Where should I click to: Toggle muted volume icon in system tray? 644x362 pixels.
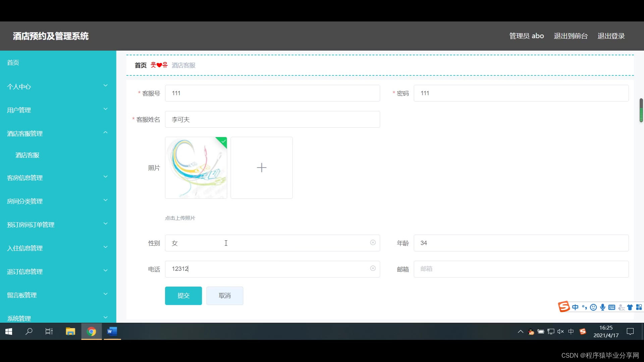[560, 331]
